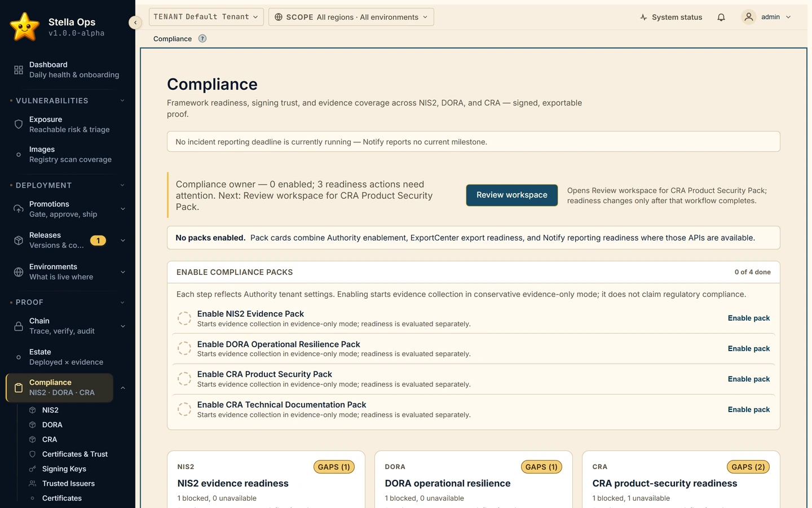Image resolution: width=812 pixels, height=508 pixels.
Task: Click the admin user avatar icon
Action: pos(749,17)
